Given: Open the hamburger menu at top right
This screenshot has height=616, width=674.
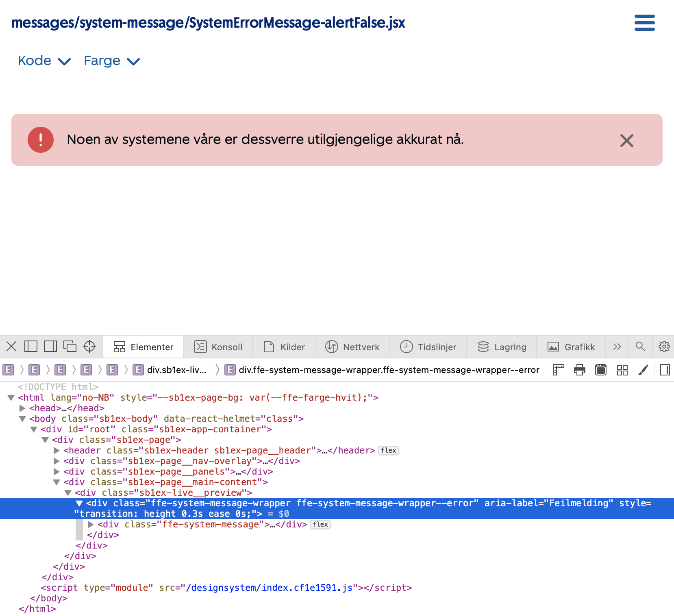Looking at the screenshot, I should [x=644, y=23].
